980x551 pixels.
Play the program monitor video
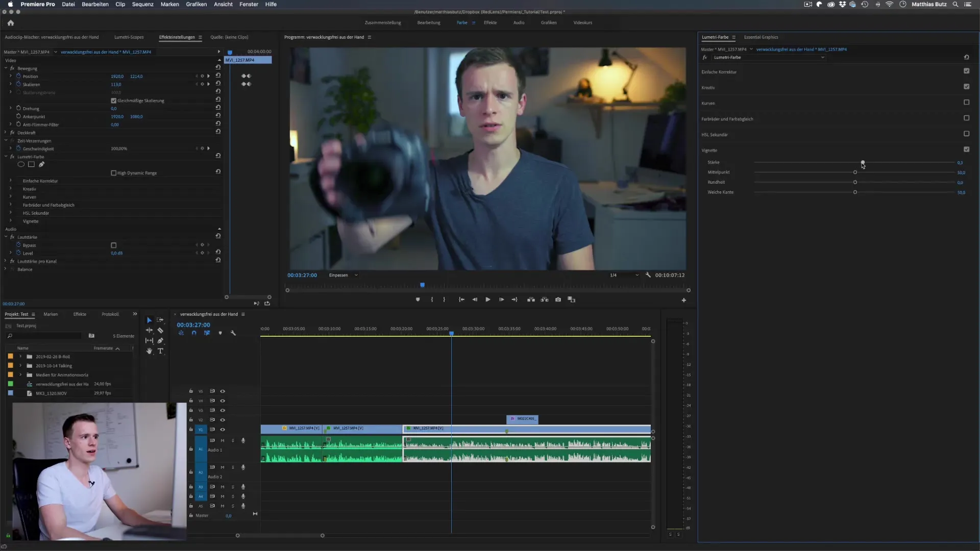pyautogui.click(x=487, y=300)
